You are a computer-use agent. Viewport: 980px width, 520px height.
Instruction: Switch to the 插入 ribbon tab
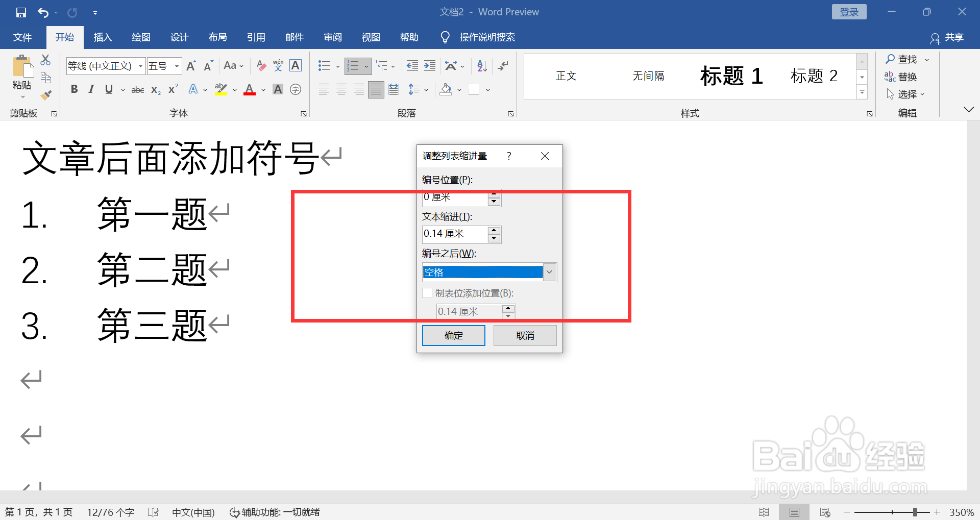point(102,37)
